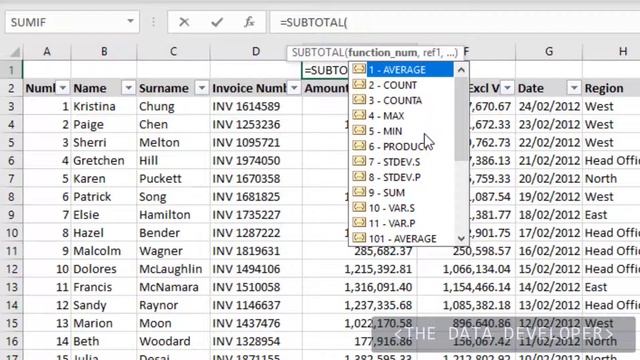Screen dimensions: 640x360
Task: Click cell containing McLaughlin
Action: [x=173, y=269]
